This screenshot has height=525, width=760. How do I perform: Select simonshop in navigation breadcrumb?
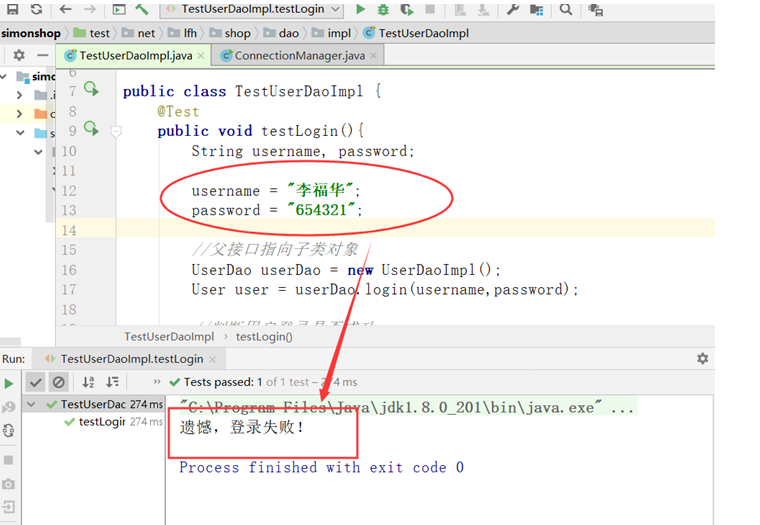(31, 33)
